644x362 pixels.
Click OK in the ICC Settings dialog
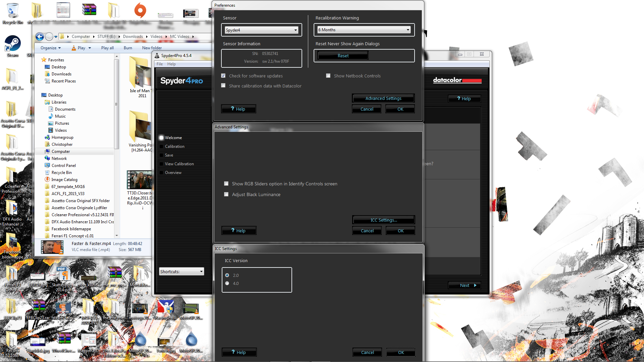(401, 352)
